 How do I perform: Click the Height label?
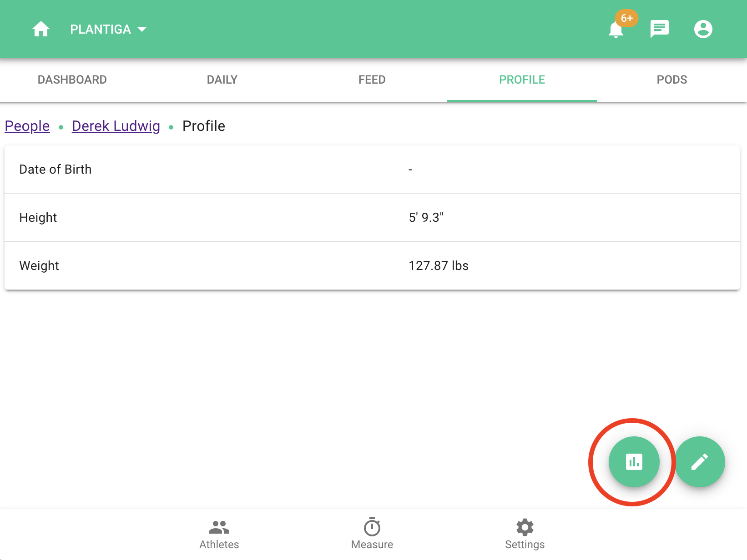38,217
